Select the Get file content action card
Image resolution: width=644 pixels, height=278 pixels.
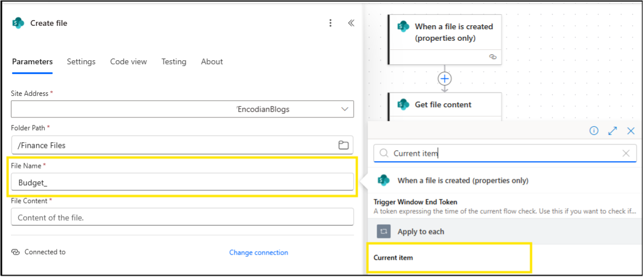[444, 105]
